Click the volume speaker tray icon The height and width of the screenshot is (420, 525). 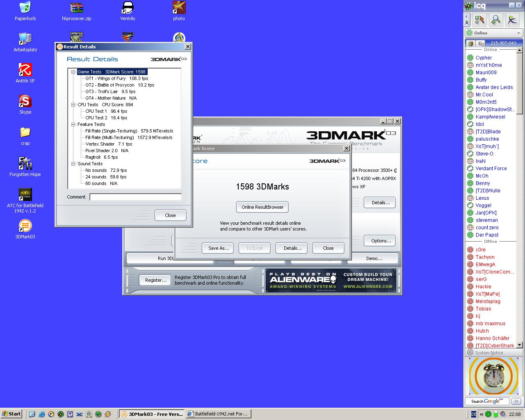coord(502,414)
